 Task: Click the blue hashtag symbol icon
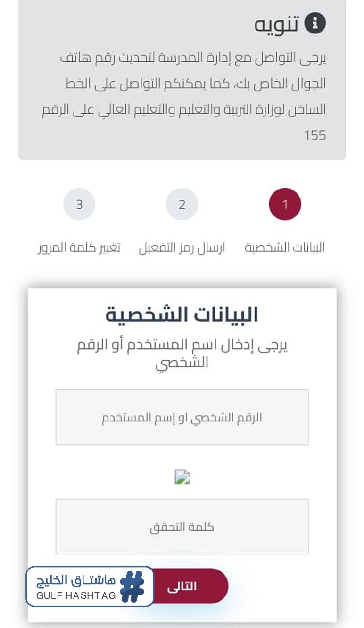point(132,586)
